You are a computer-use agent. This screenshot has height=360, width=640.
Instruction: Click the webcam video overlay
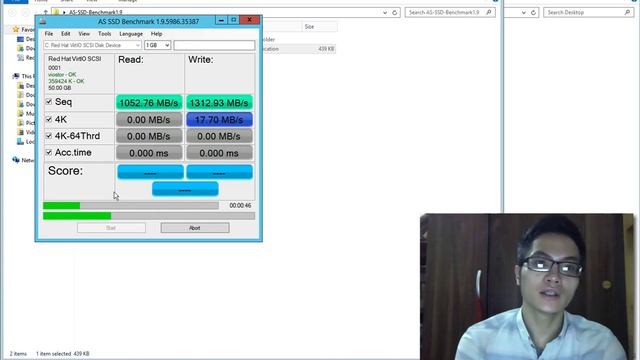(x=527, y=287)
